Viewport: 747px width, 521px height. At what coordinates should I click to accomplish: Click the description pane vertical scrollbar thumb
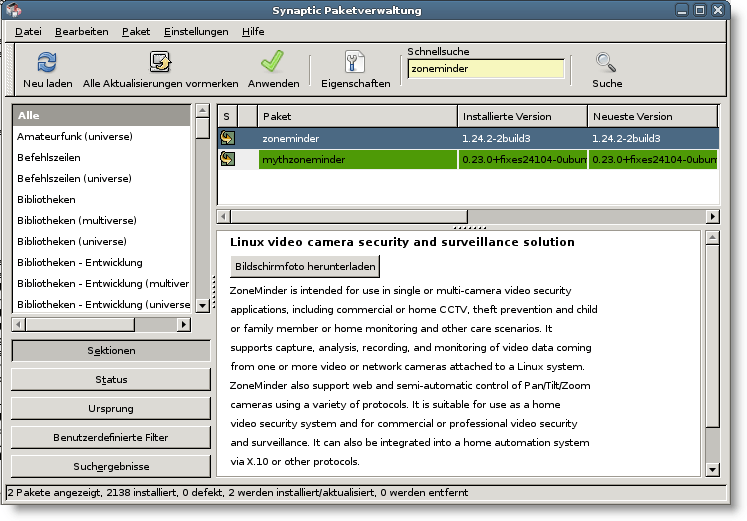(712, 336)
